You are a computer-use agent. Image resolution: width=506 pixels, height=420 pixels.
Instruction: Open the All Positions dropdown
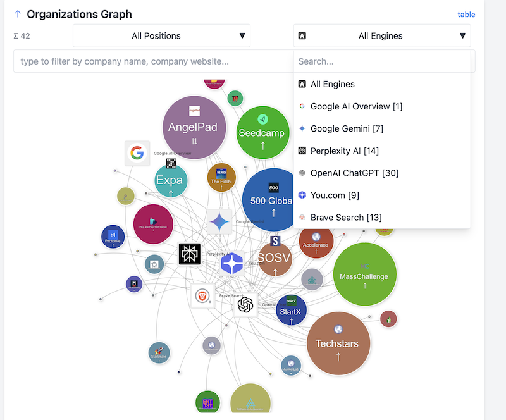point(161,35)
